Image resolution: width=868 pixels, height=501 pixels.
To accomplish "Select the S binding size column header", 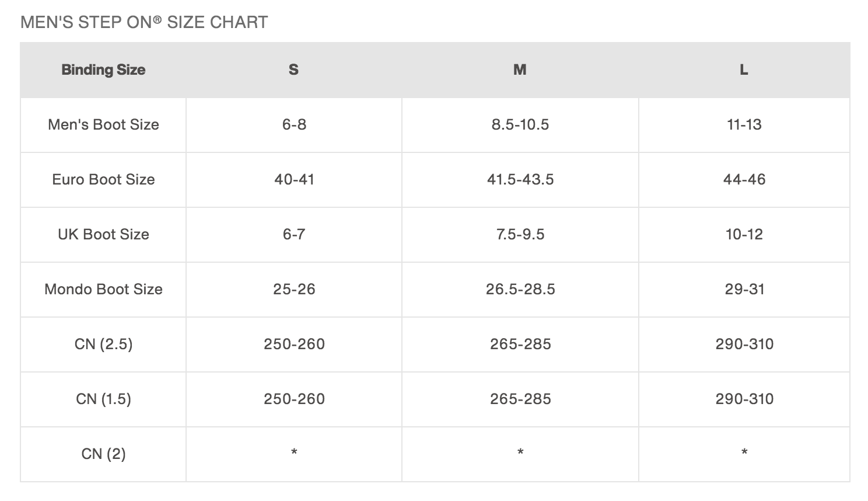I will click(294, 70).
